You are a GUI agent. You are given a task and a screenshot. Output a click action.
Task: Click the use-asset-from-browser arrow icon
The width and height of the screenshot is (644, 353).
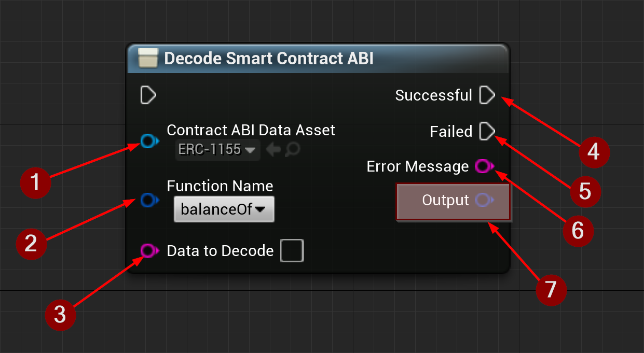[x=272, y=149]
